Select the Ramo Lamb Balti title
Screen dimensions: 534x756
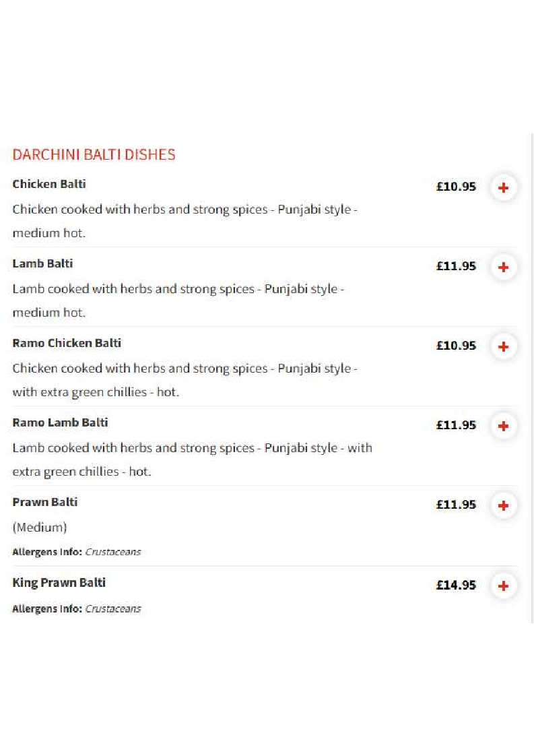click(x=60, y=423)
